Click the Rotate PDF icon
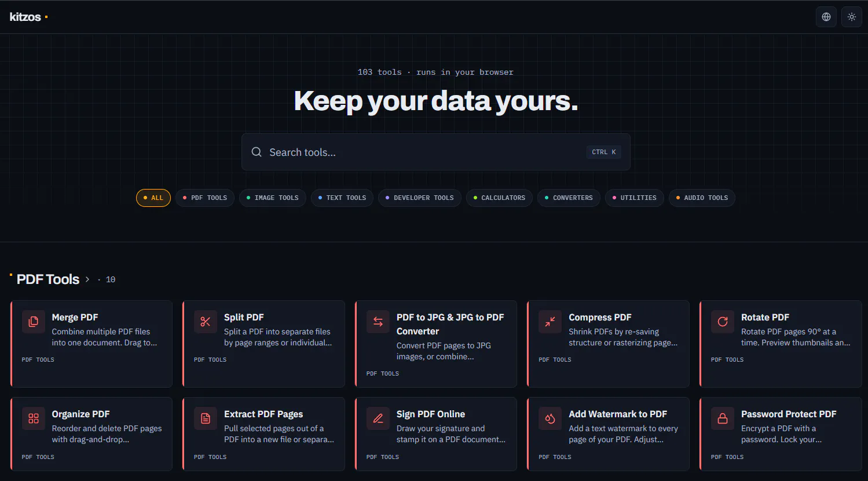Screen dimensions: 868x481 723,322
